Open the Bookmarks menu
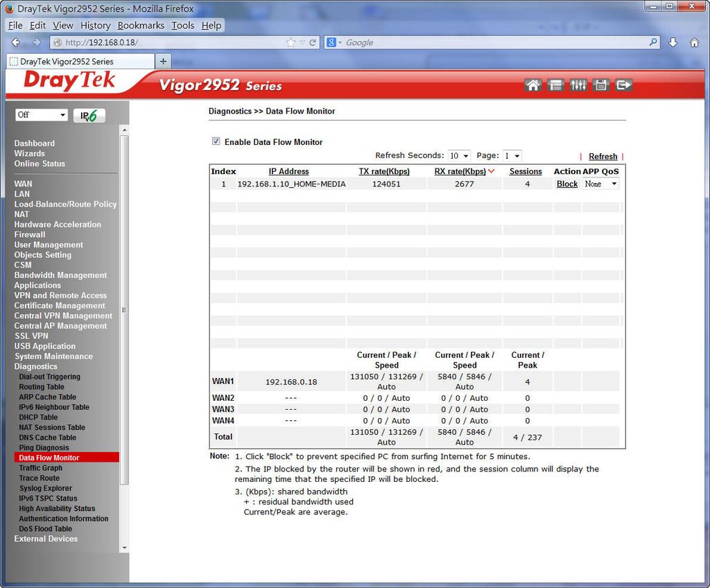 click(141, 26)
